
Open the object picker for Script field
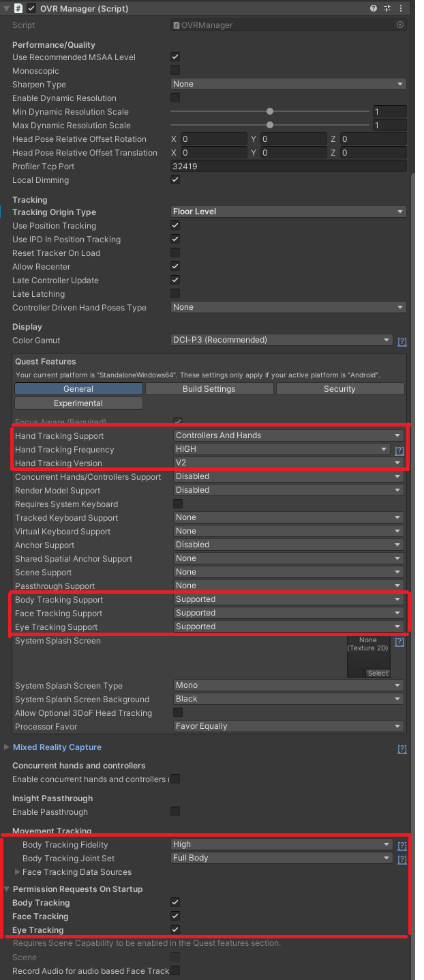400,25
